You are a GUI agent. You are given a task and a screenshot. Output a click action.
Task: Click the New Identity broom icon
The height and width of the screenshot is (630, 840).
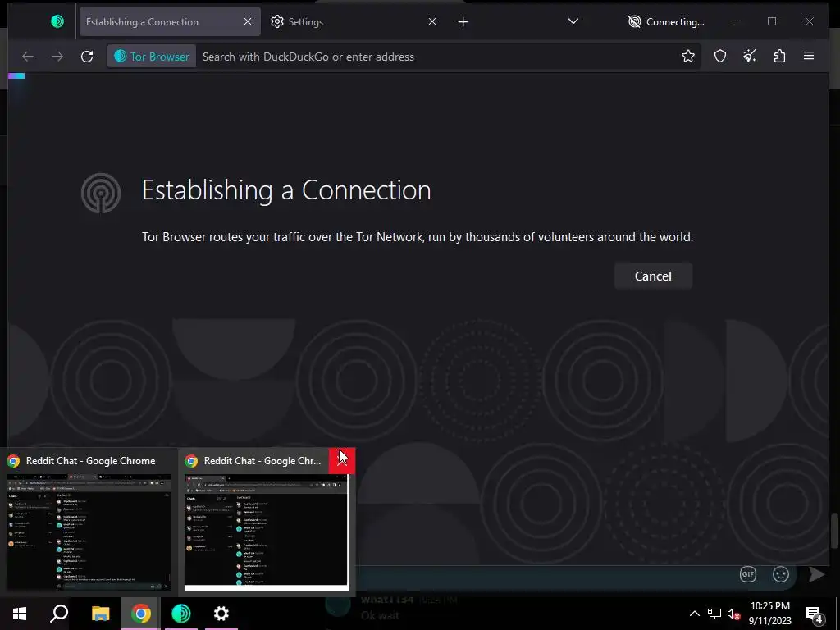(x=750, y=56)
